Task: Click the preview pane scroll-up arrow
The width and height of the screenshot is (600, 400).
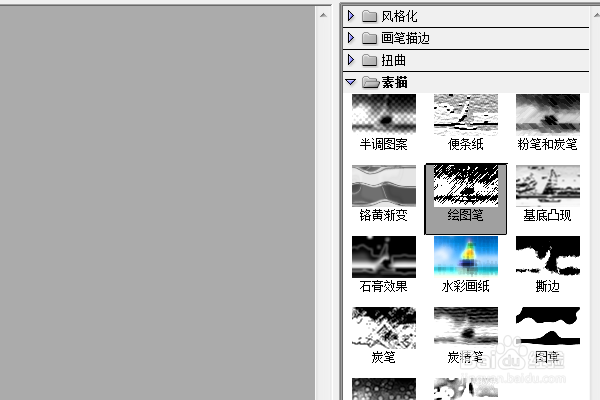Action: pos(323,15)
